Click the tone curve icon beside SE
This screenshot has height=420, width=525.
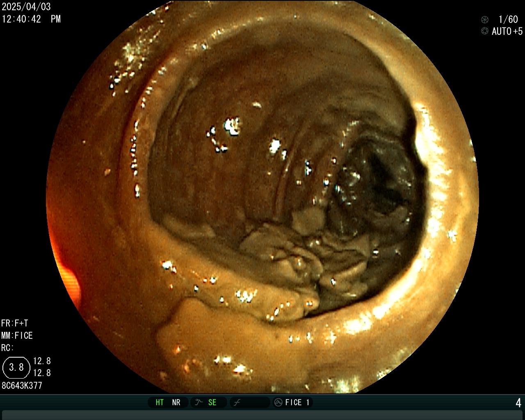coord(199,402)
